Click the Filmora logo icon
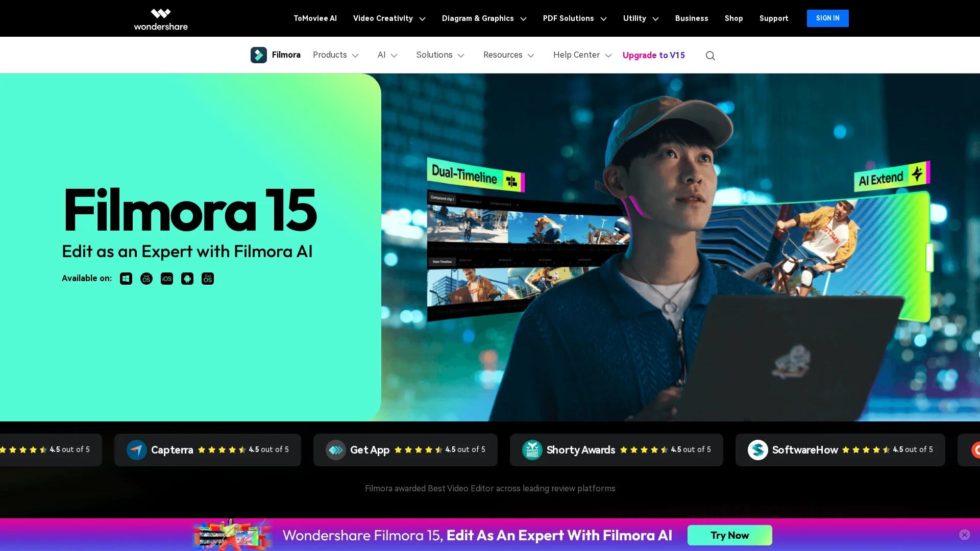 pos(258,55)
